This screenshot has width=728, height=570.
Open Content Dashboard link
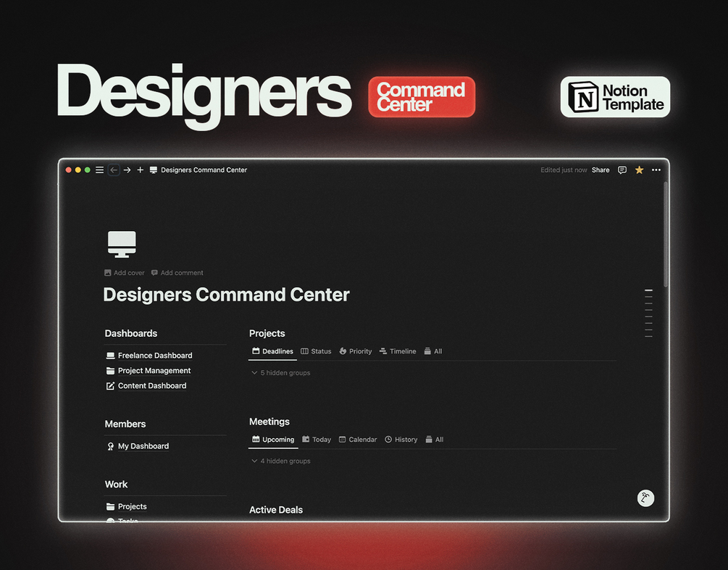152,386
